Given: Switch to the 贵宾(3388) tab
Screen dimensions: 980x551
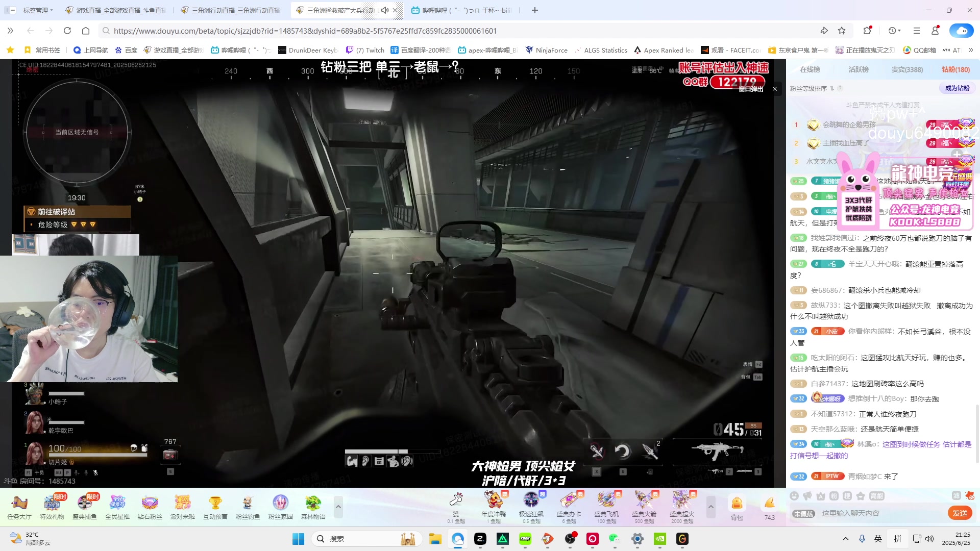Looking at the screenshot, I should [x=907, y=69].
